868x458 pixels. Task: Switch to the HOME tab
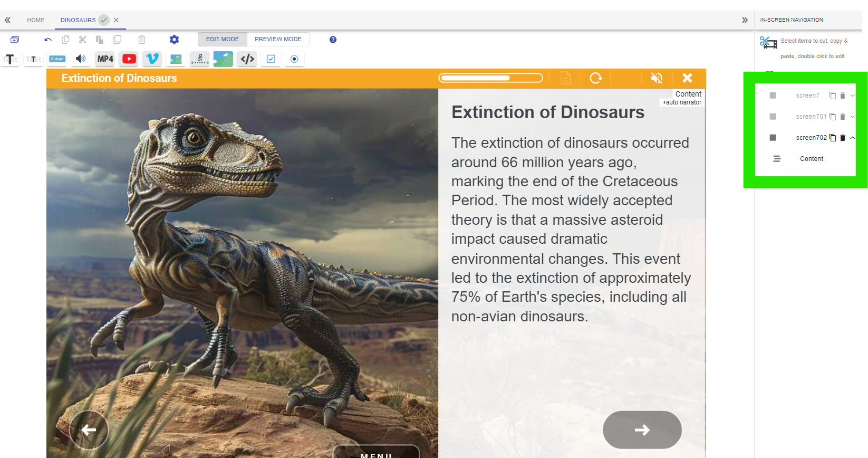click(36, 20)
